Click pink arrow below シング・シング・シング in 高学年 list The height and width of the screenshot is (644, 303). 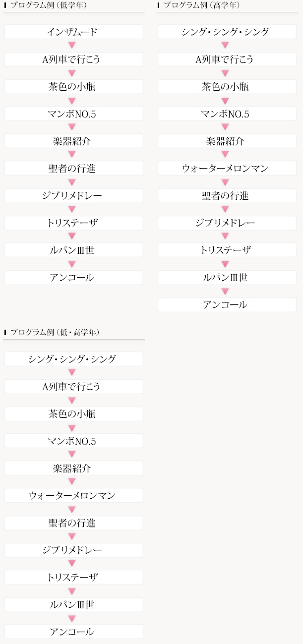click(225, 46)
